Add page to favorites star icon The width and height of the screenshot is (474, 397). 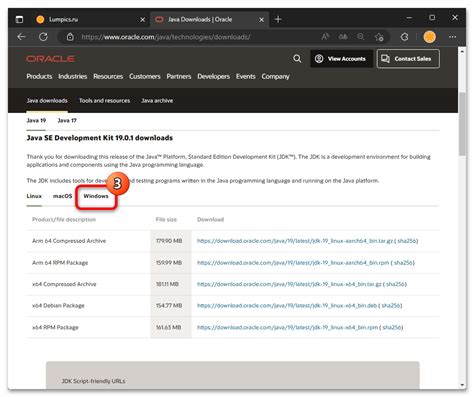(x=379, y=37)
